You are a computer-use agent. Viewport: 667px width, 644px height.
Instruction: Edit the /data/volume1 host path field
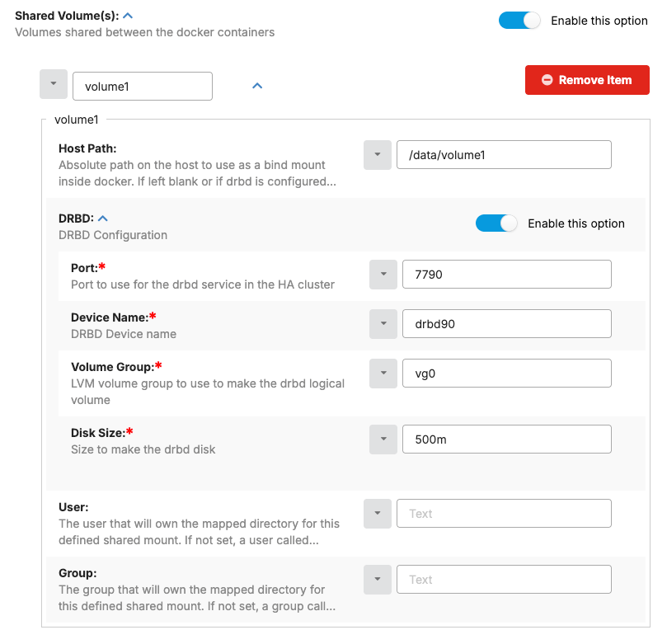click(x=504, y=155)
